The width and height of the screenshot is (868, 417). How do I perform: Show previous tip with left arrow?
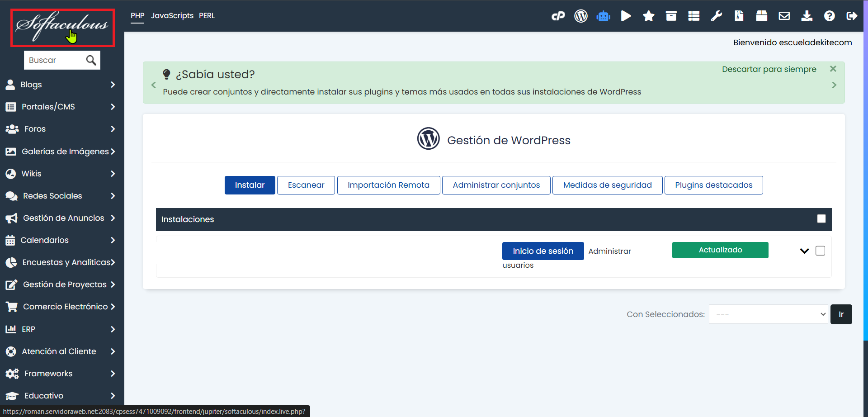(153, 85)
